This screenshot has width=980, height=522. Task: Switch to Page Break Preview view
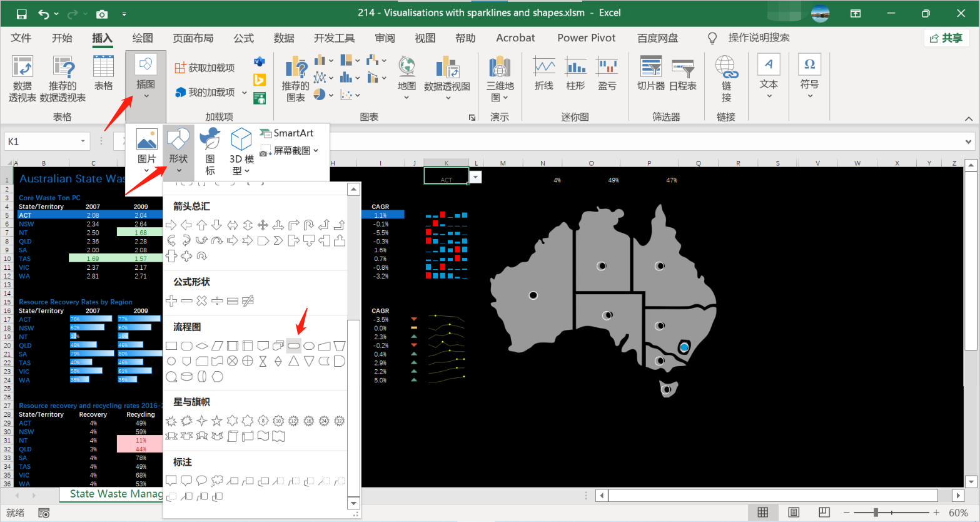click(824, 513)
